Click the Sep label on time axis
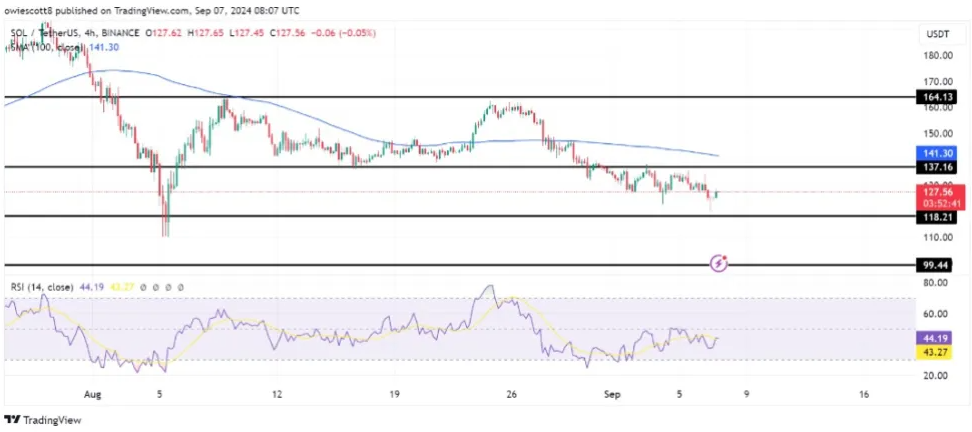The height and width of the screenshot is (432, 972). coord(612,394)
